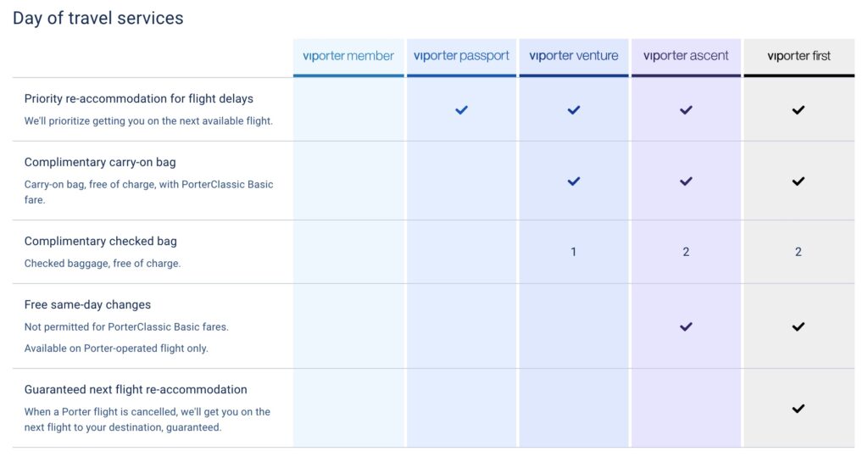Open the VIPorter Venture column header

pos(574,56)
